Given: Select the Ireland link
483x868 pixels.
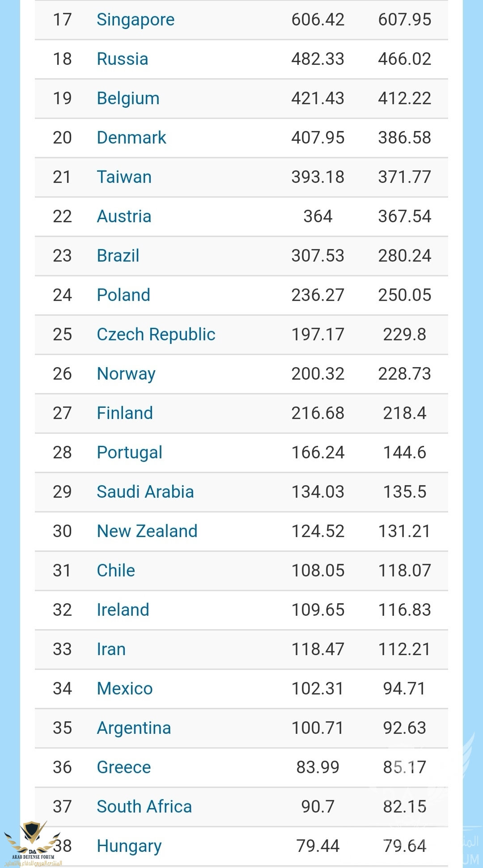Looking at the screenshot, I should (123, 610).
